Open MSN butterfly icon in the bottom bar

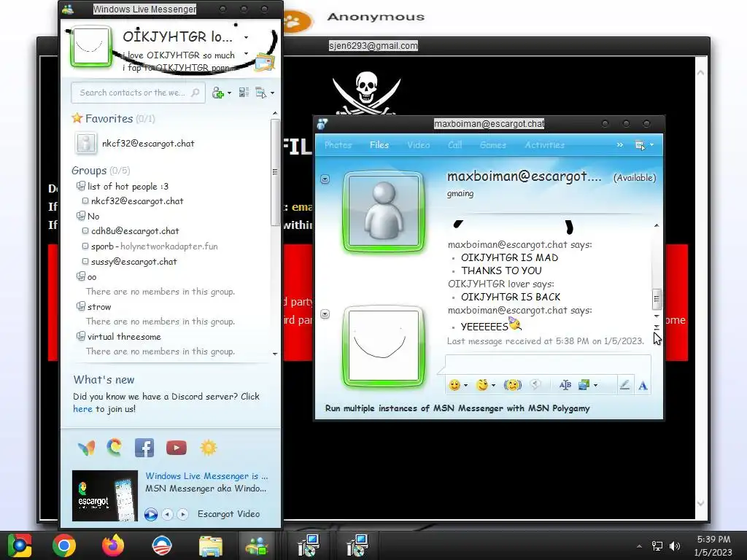click(x=86, y=448)
